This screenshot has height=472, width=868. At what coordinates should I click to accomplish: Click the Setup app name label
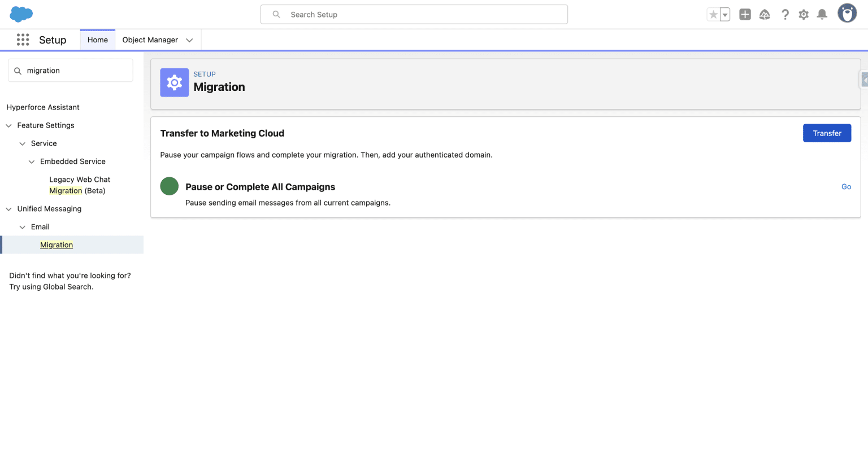click(x=53, y=40)
